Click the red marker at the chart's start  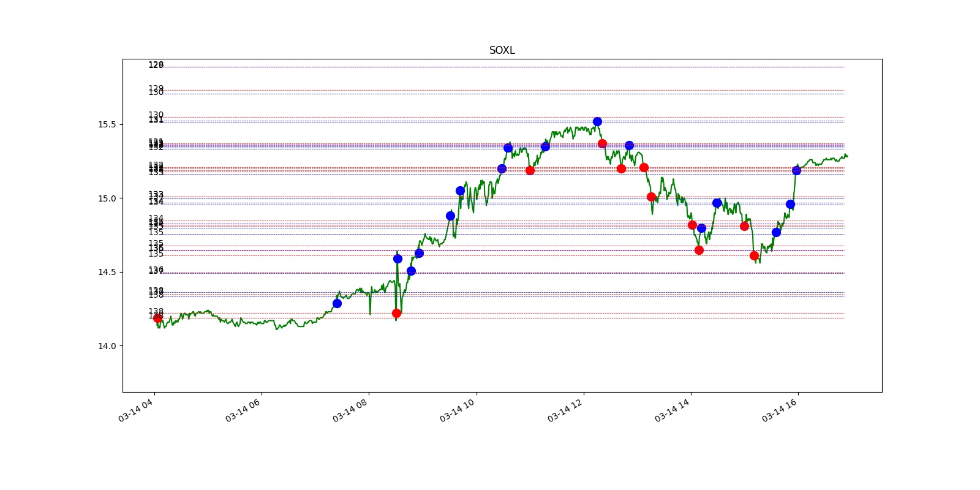(157, 318)
